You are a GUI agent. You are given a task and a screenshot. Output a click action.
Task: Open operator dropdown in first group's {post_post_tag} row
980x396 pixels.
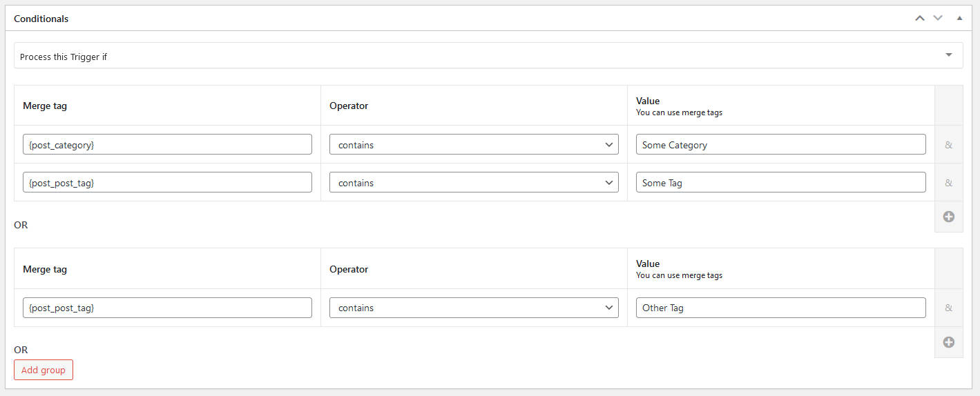pos(474,183)
